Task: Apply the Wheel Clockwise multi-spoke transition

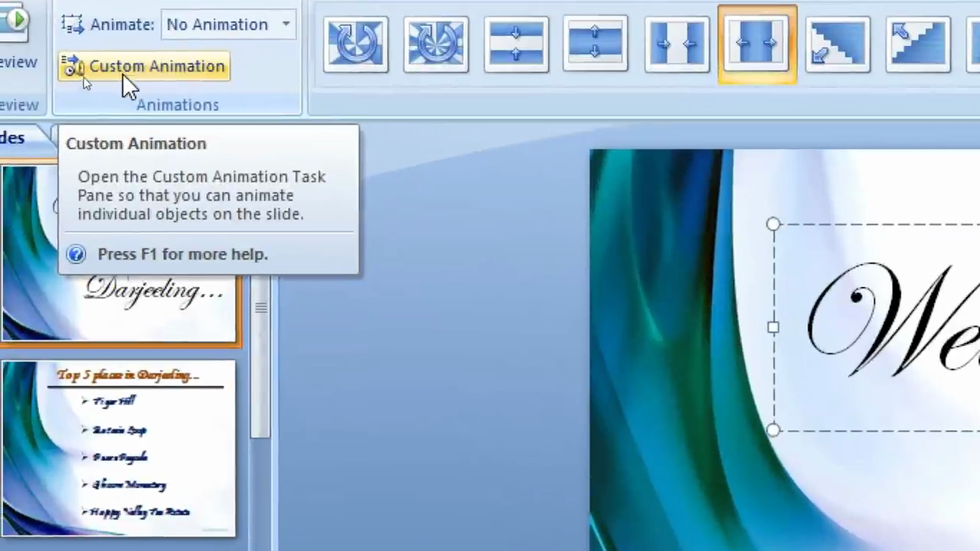Action: 436,43
